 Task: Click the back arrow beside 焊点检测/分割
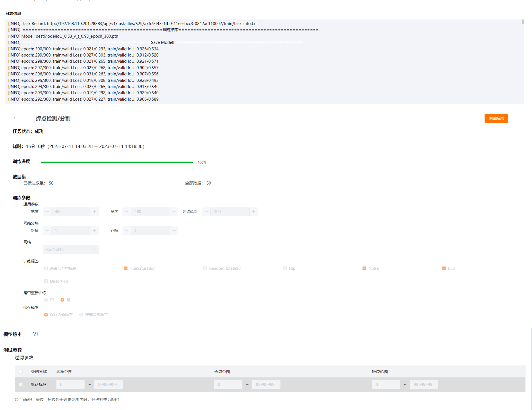click(15, 118)
